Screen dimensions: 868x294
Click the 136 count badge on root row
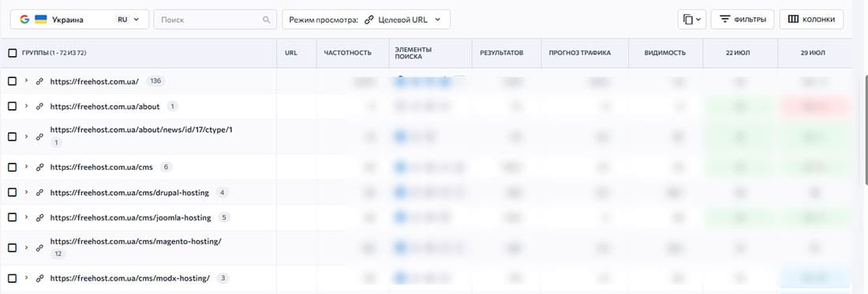click(x=155, y=81)
